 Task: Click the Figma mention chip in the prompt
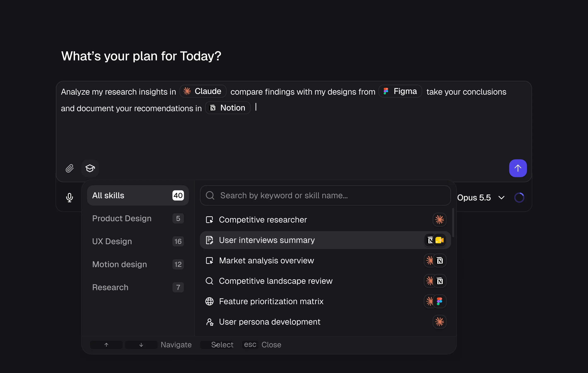(400, 91)
